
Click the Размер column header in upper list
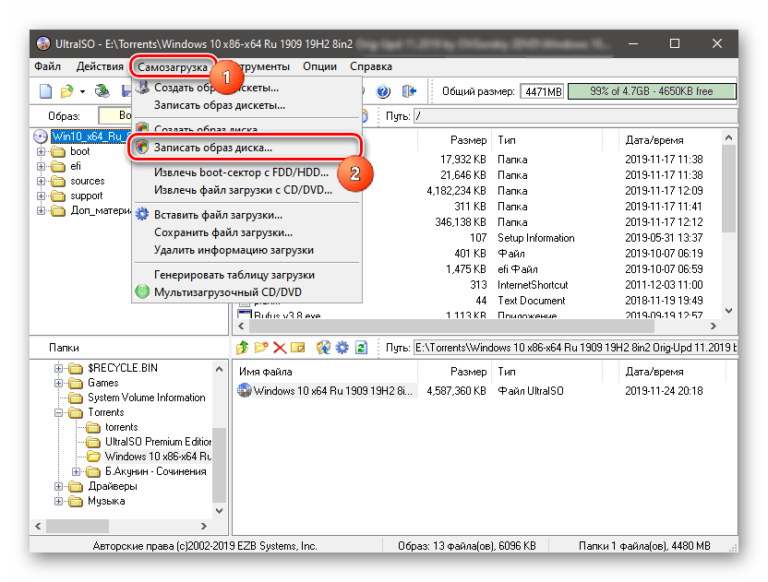tap(468, 140)
